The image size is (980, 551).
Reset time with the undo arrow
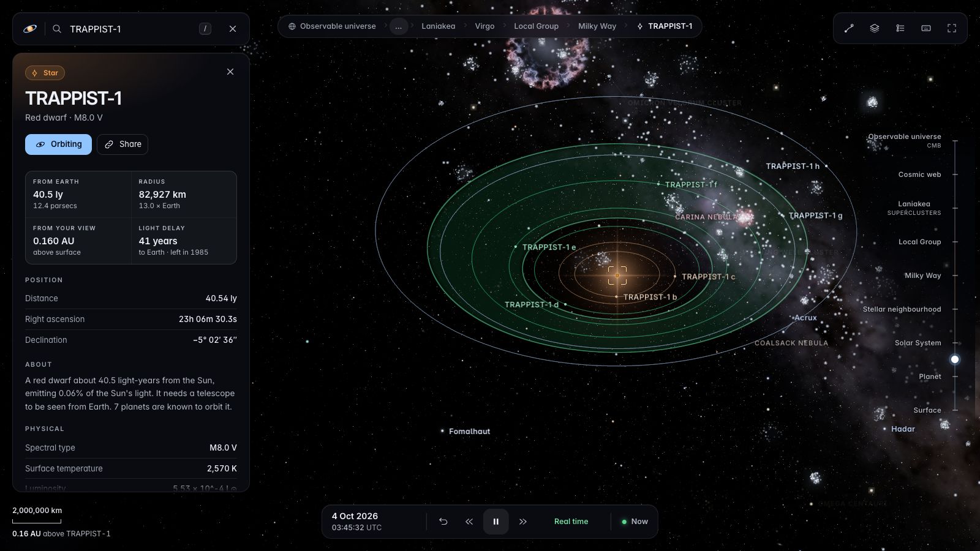coord(443,522)
